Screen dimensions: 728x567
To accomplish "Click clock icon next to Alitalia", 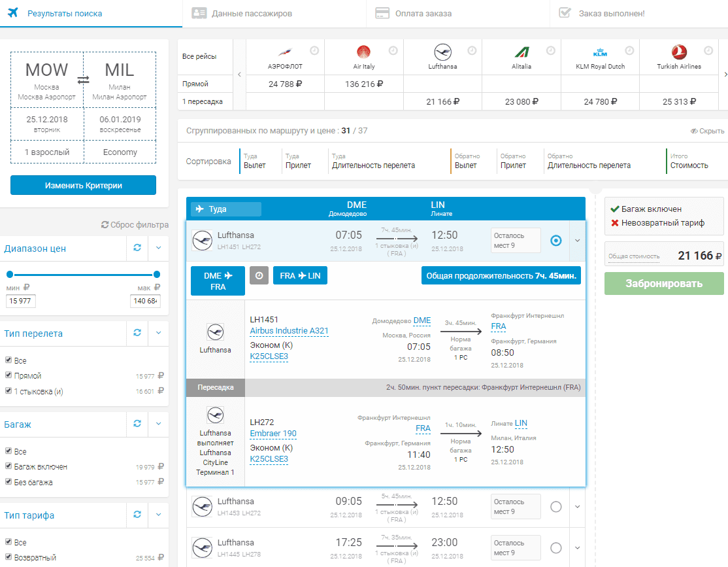I will (x=551, y=50).
